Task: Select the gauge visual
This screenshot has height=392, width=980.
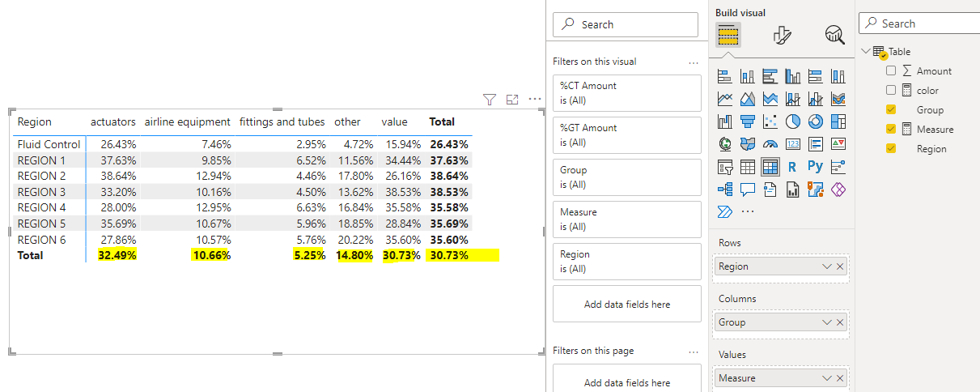Action: click(770, 144)
